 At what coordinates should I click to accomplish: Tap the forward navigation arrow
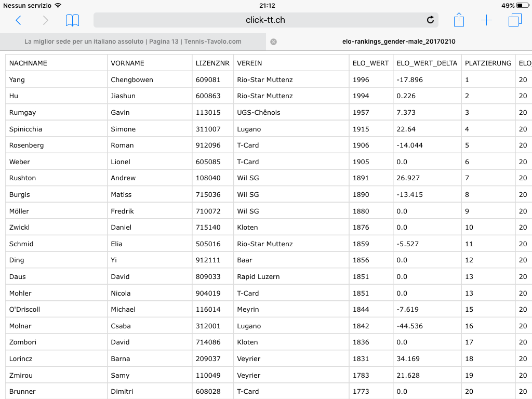46,20
